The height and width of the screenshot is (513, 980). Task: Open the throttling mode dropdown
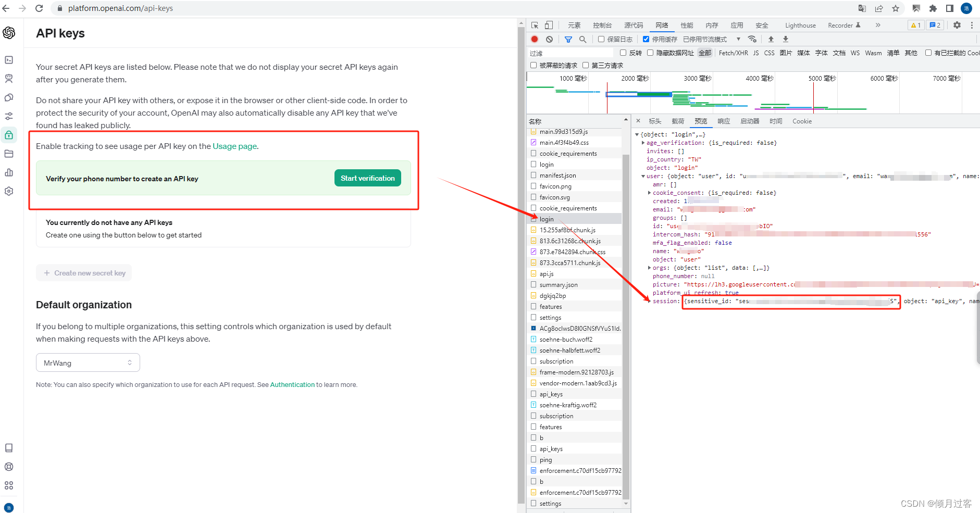(x=738, y=39)
